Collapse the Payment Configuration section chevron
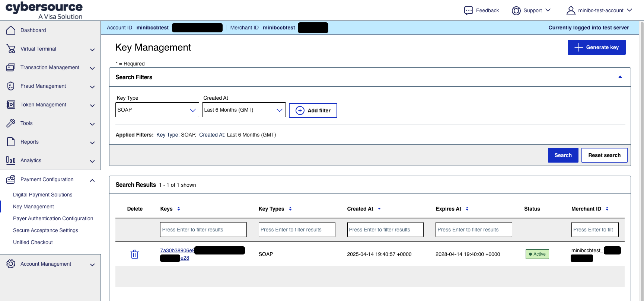 click(x=92, y=180)
